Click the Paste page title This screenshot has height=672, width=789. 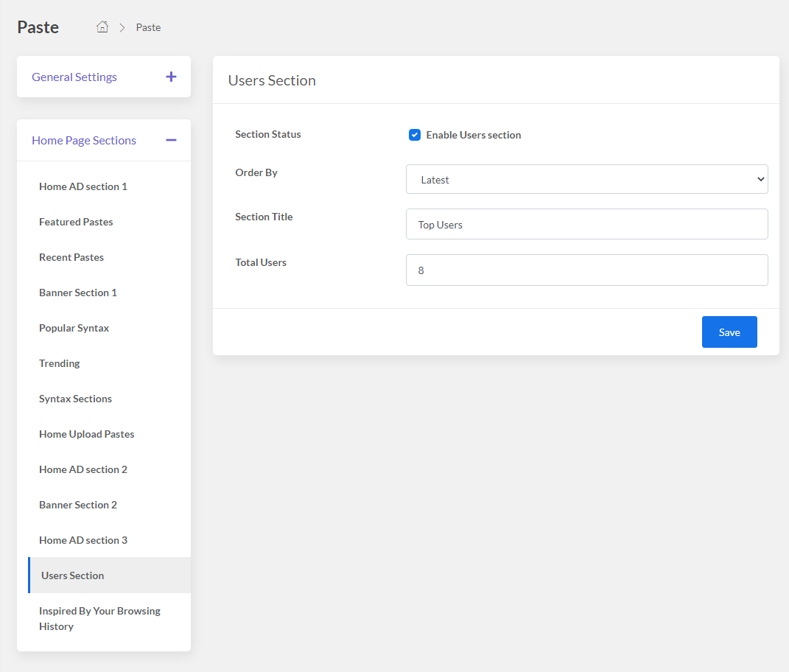pyautogui.click(x=38, y=27)
